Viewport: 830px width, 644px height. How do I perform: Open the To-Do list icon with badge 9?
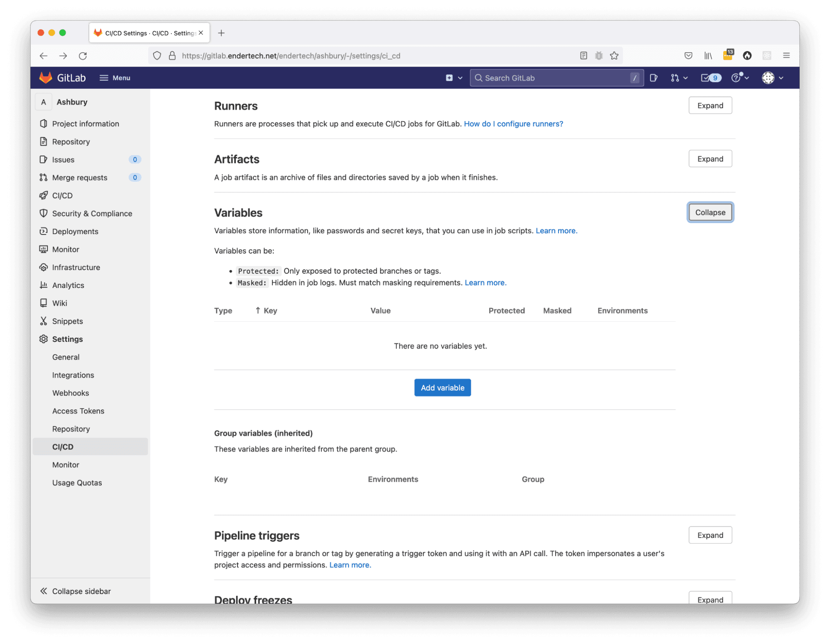click(710, 78)
